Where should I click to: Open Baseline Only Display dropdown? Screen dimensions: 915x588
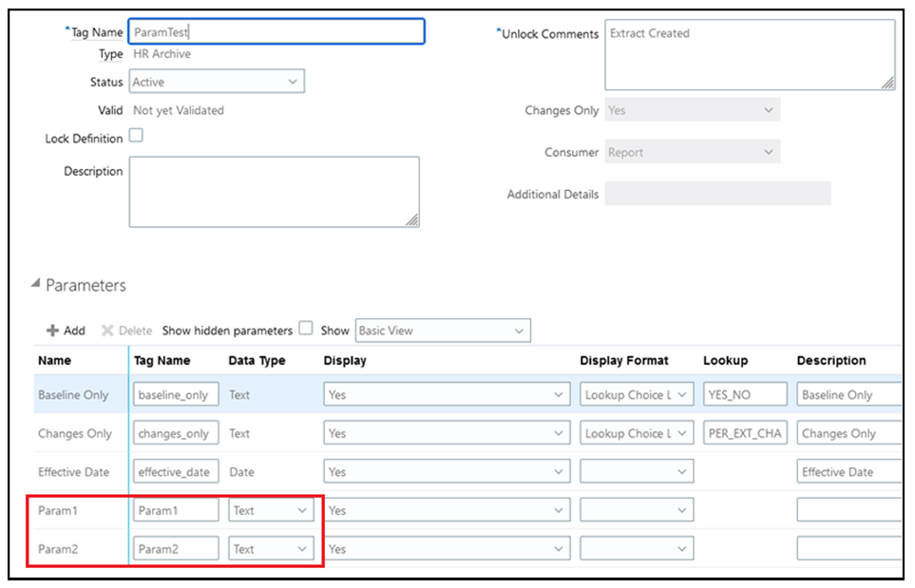pyautogui.click(x=447, y=395)
